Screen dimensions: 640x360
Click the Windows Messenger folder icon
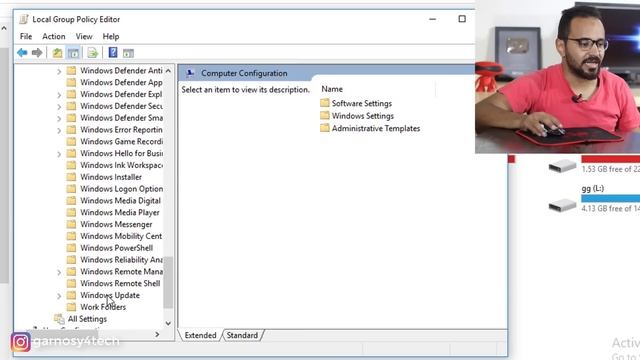point(71,224)
